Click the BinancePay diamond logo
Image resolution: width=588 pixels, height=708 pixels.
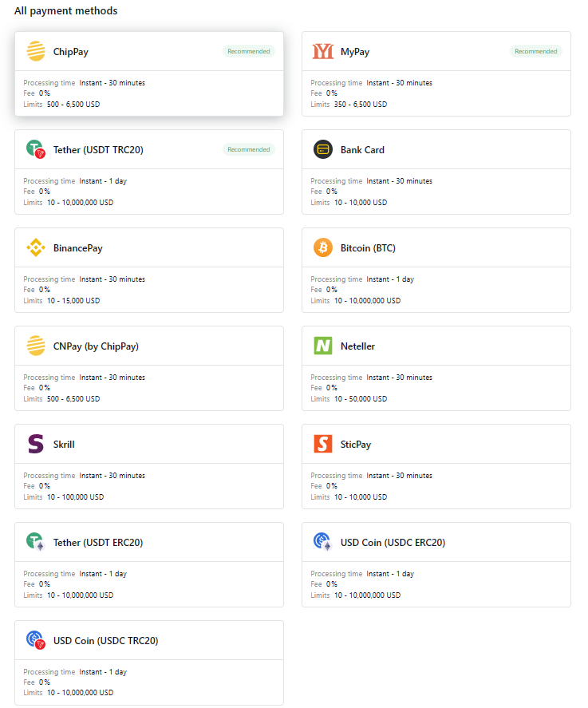pos(36,247)
